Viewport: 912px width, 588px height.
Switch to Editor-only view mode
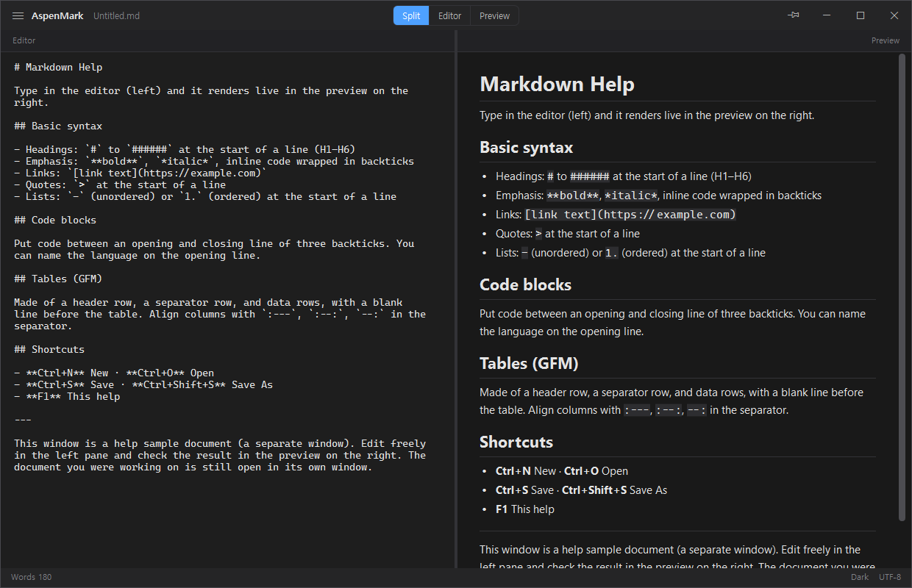pyautogui.click(x=450, y=15)
